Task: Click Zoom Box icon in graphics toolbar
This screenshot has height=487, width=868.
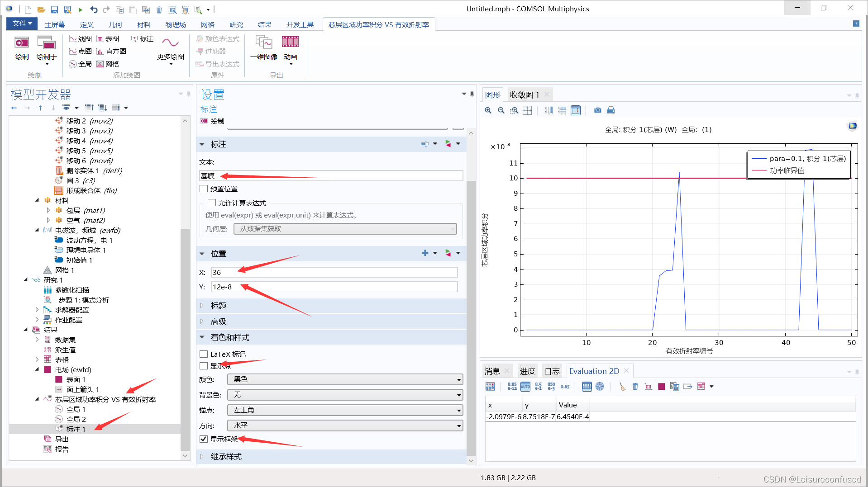Action: (514, 110)
